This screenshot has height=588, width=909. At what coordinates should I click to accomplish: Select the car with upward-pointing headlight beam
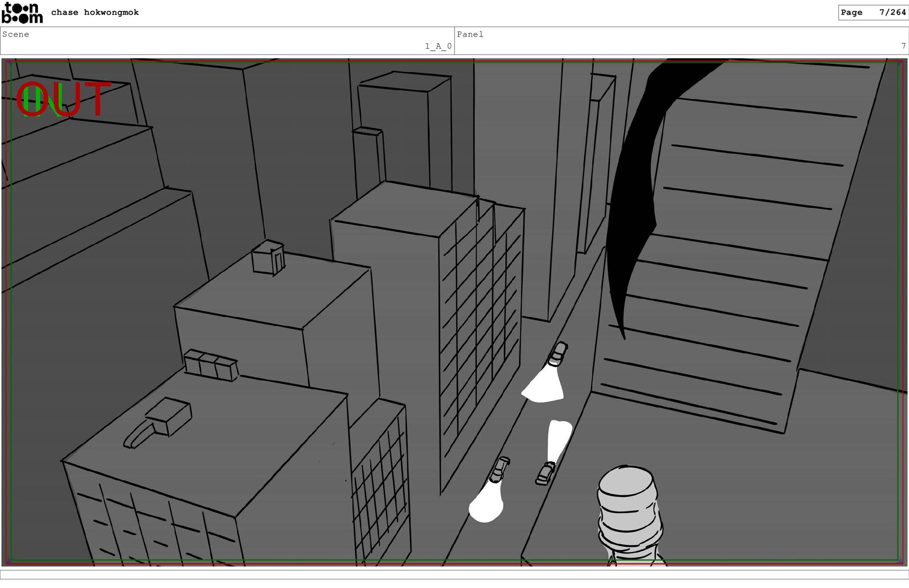tap(545, 473)
